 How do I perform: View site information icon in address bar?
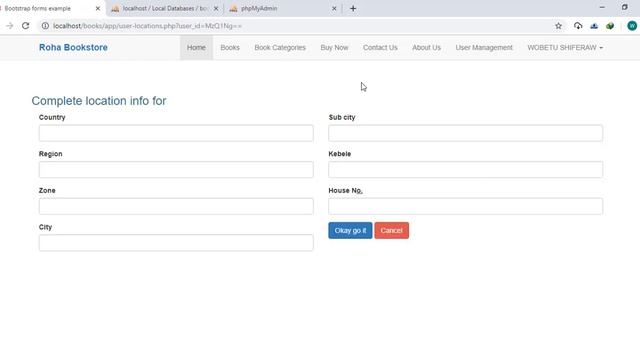[x=45, y=26]
